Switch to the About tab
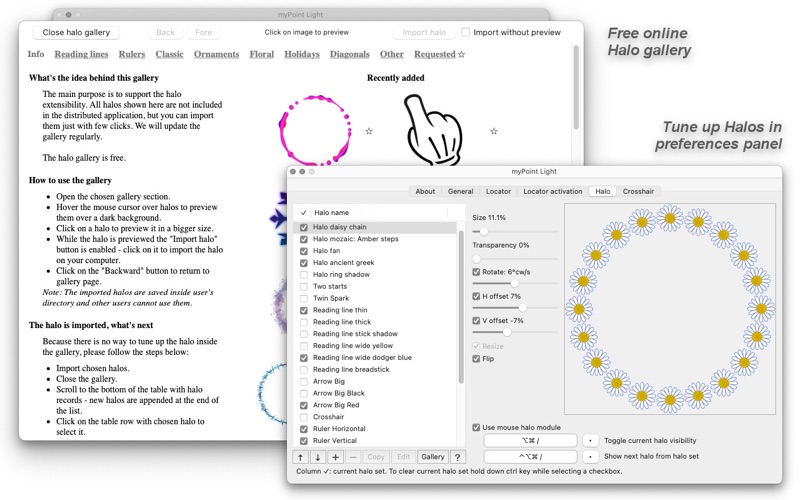Image resolution: width=800 pixels, height=500 pixels. [x=425, y=191]
